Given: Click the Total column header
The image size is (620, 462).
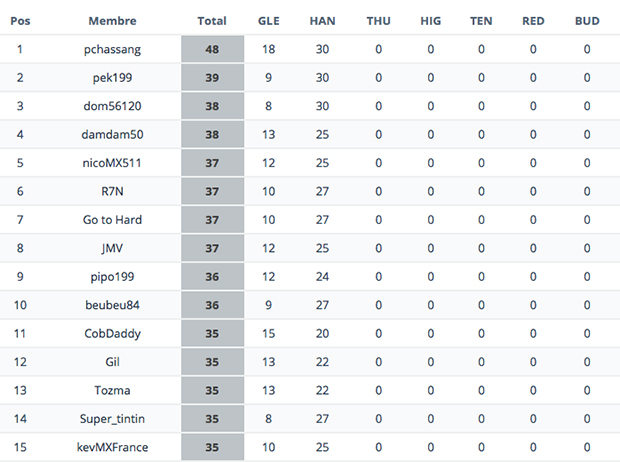Looking at the screenshot, I should [x=212, y=21].
